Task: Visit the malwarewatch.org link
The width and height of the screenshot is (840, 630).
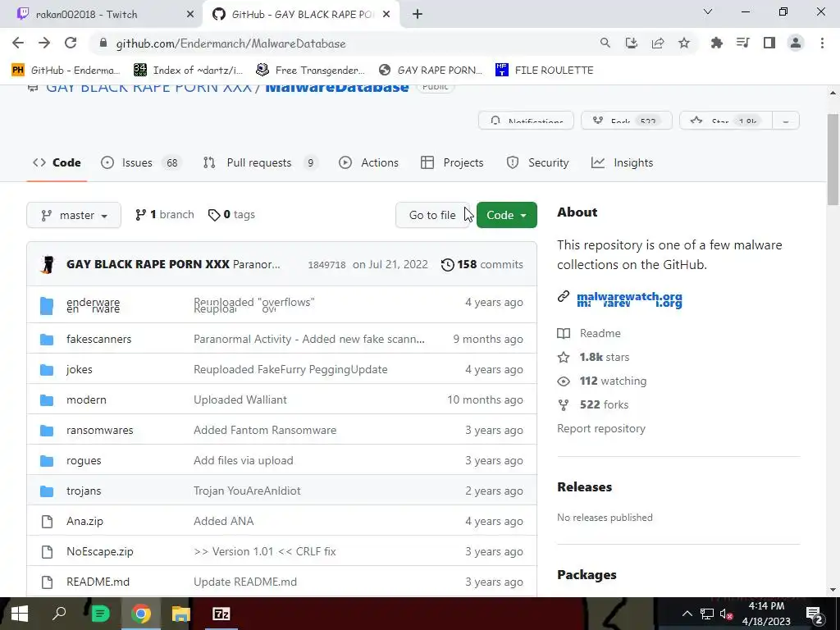Action: 629,299
